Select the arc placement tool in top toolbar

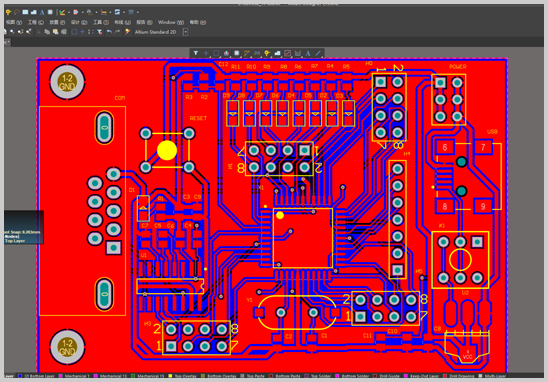(x=17, y=12)
